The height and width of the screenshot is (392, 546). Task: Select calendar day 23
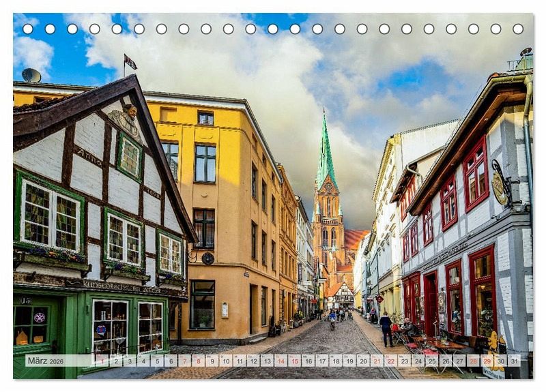[405, 361]
